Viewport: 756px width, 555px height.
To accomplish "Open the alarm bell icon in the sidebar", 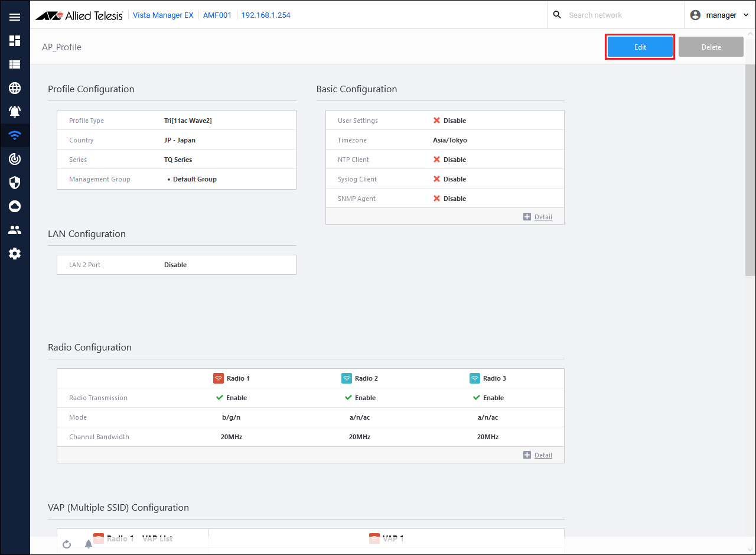I will [15, 112].
